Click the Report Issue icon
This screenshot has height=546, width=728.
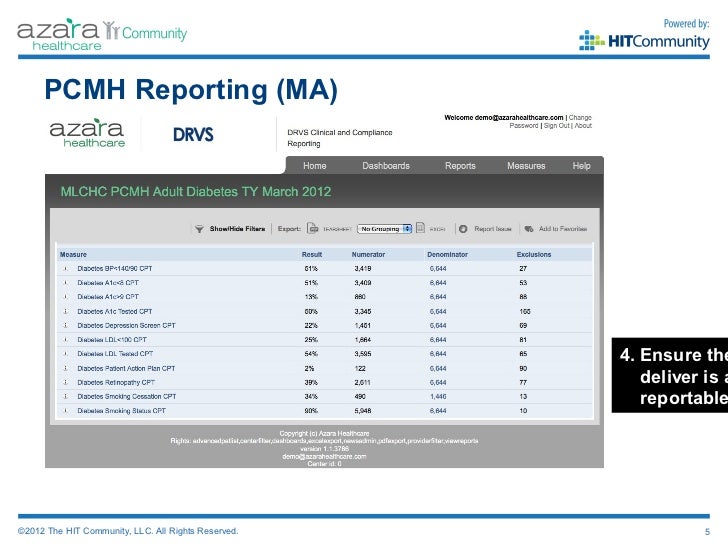coord(462,229)
